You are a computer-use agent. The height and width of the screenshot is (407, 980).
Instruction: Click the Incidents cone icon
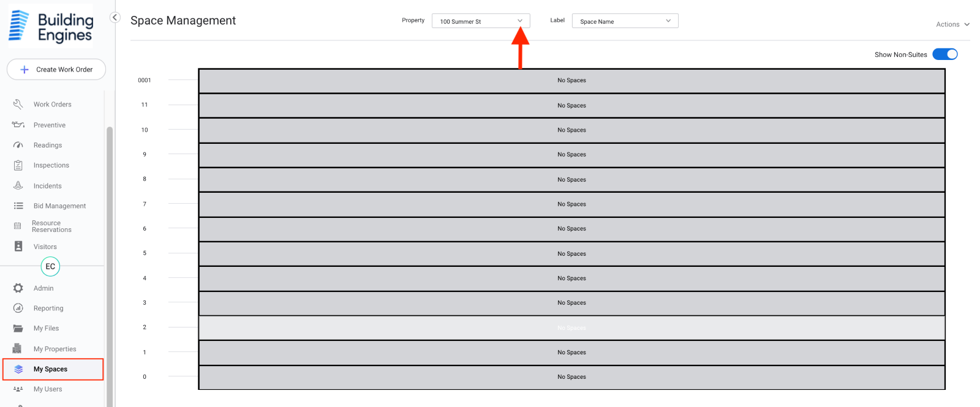coord(18,185)
